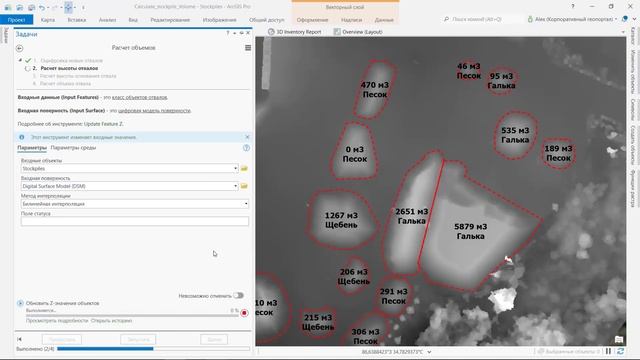
Task: Toggle the Невозможно отменить switch
Action: coord(239,296)
